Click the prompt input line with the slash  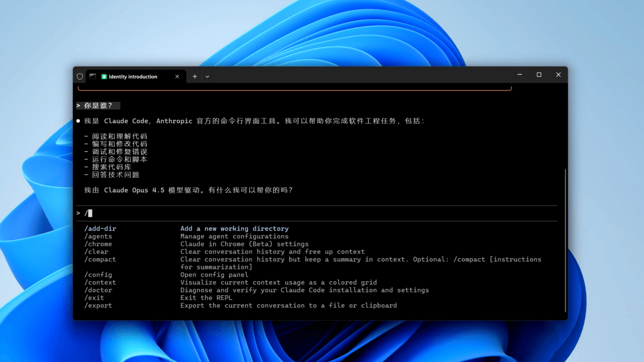click(305, 213)
